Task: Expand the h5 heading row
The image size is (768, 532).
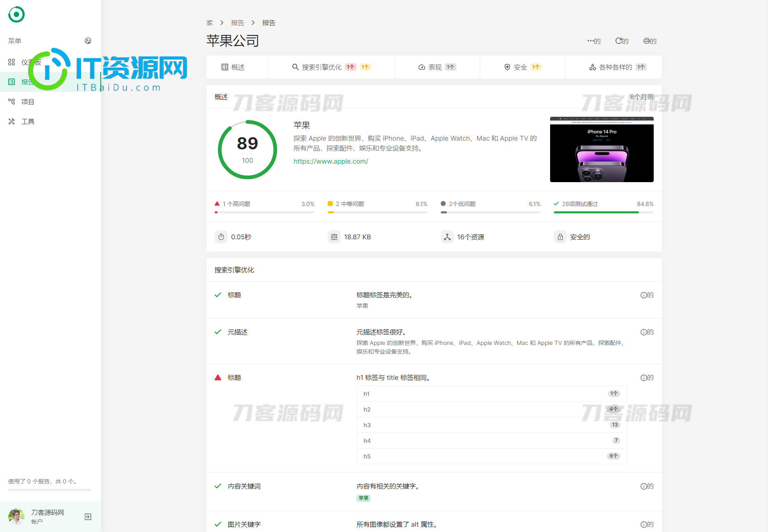Action: (492, 456)
